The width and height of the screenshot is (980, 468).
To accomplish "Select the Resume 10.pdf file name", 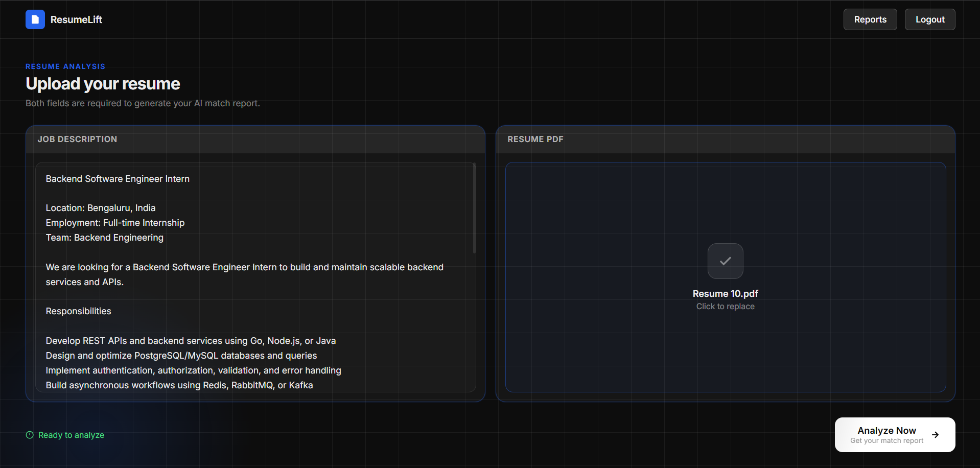I will [725, 294].
